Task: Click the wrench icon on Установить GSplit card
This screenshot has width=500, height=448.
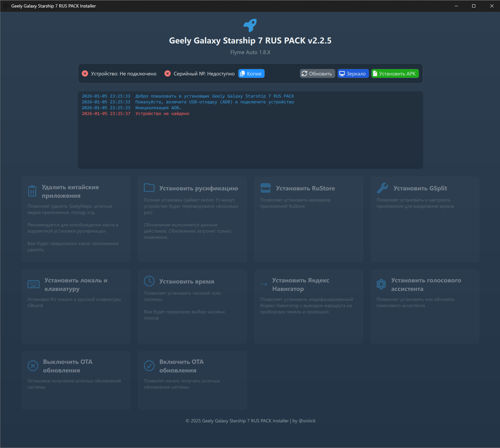Action: point(382,188)
